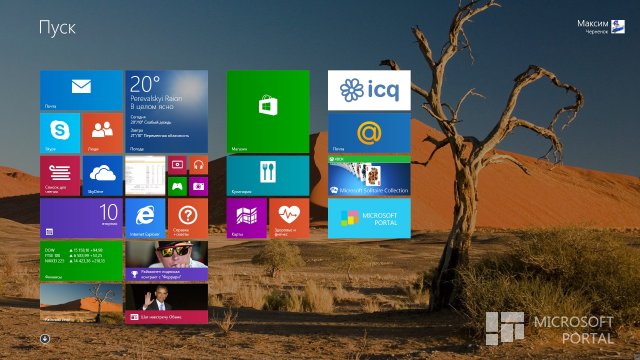
Task: Open the red Reading List tile
Action: pos(60,176)
